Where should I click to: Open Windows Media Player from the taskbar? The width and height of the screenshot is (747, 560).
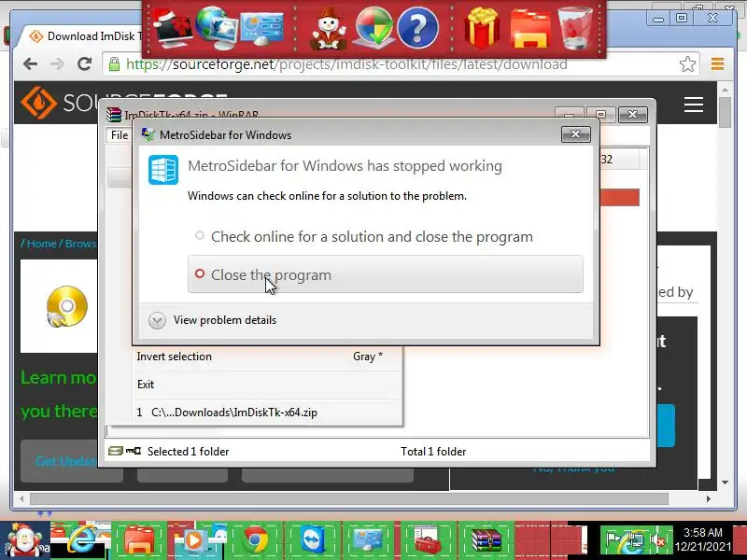(x=192, y=540)
